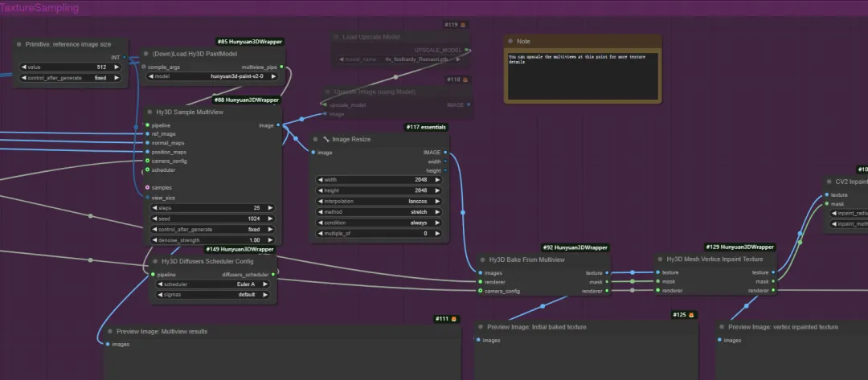Open the scheduler dropdown showing Euler A
This screenshot has height=380, width=868.
pos(213,284)
